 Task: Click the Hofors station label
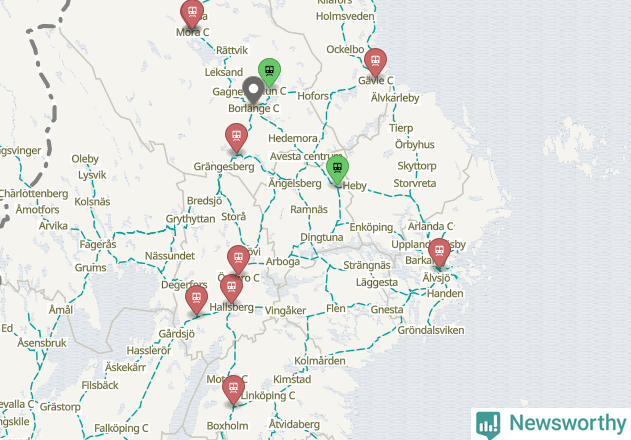(313, 96)
